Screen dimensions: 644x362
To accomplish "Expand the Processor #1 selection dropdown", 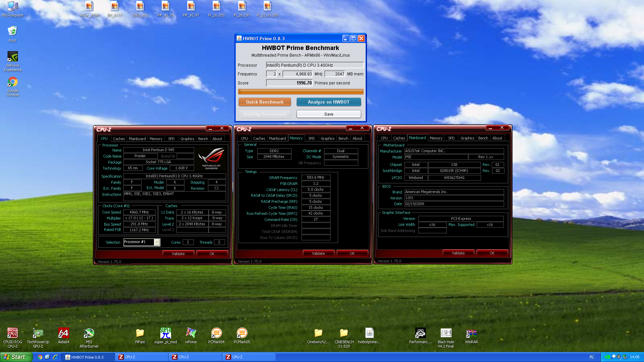I will (157, 242).
